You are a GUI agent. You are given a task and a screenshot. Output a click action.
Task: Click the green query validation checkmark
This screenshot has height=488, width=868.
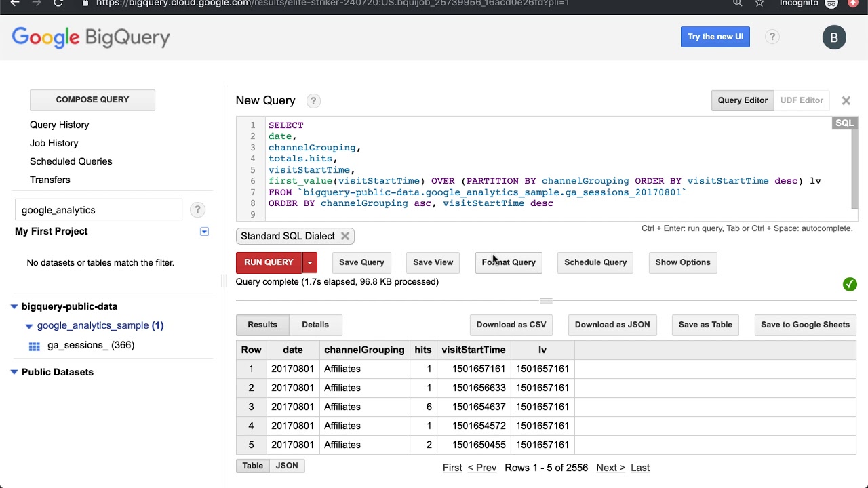tap(850, 285)
